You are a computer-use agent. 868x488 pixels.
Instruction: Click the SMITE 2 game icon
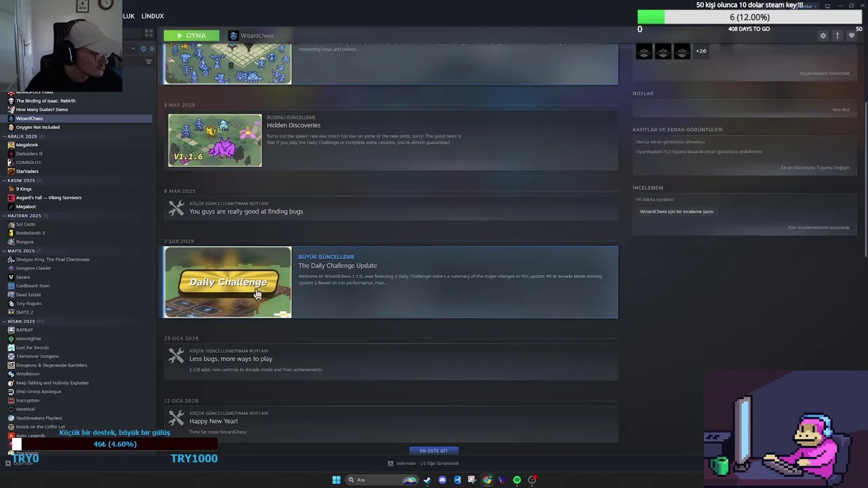(x=11, y=312)
